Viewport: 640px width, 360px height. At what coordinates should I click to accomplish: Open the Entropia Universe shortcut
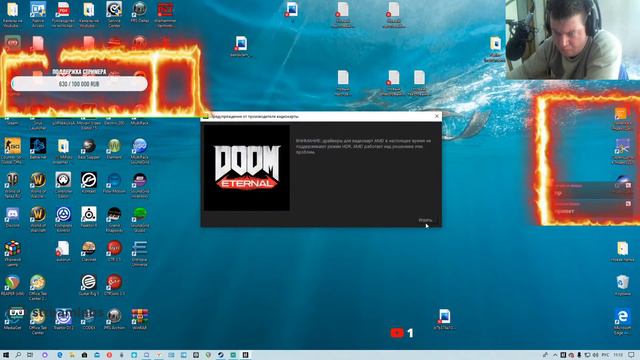[x=140, y=253]
